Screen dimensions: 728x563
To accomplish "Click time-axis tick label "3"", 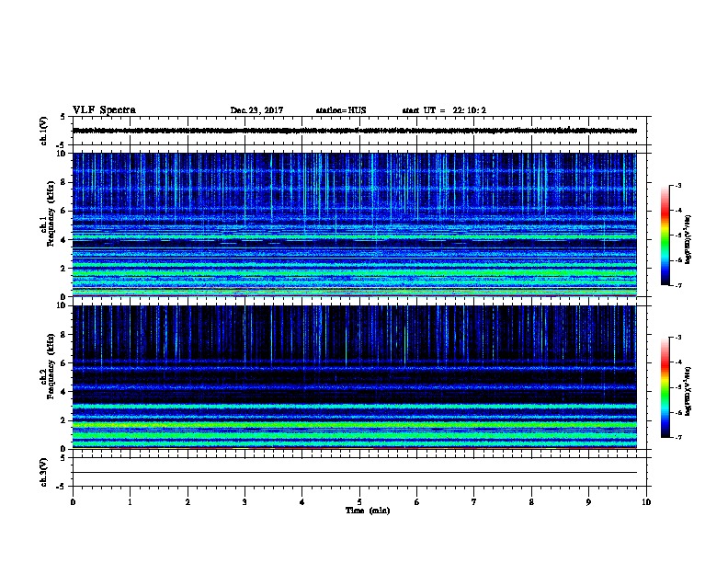I will click(245, 501).
